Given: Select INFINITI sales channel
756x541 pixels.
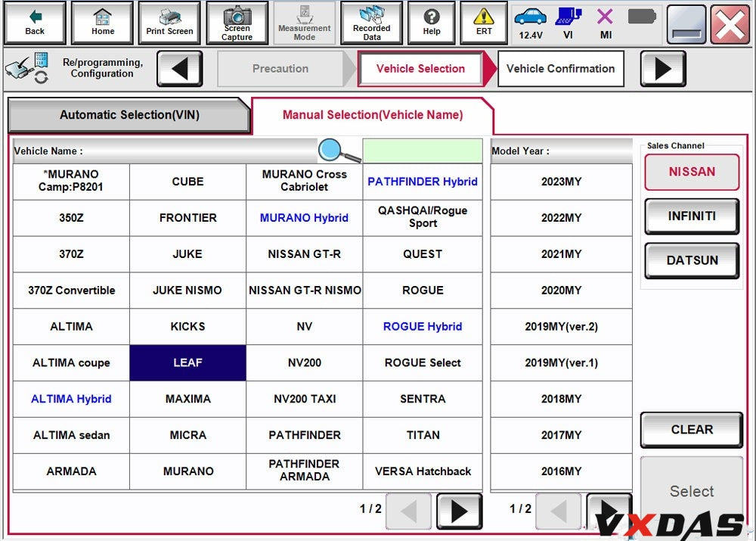Looking at the screenshot, I should tap(692, 216).
